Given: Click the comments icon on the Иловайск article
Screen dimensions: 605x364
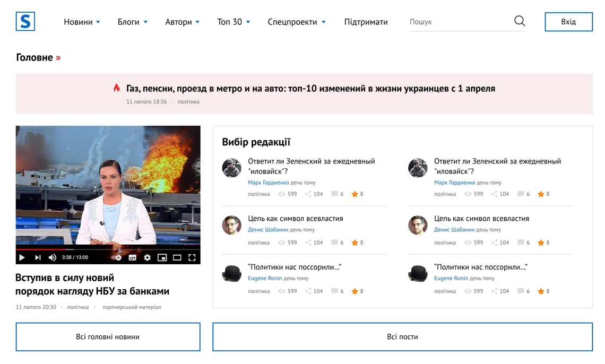Looking at the screenshot, I should (334, 194).
